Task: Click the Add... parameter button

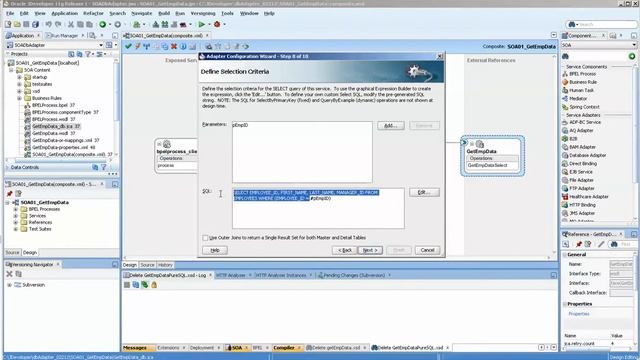Action: click(391, 125)
